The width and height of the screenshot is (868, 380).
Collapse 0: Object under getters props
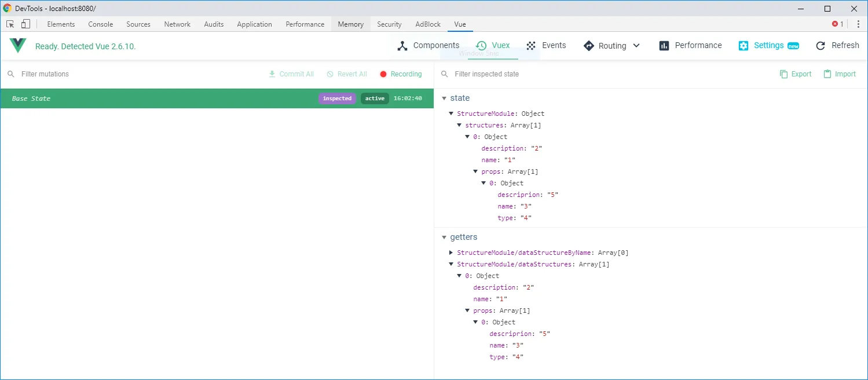476,322
